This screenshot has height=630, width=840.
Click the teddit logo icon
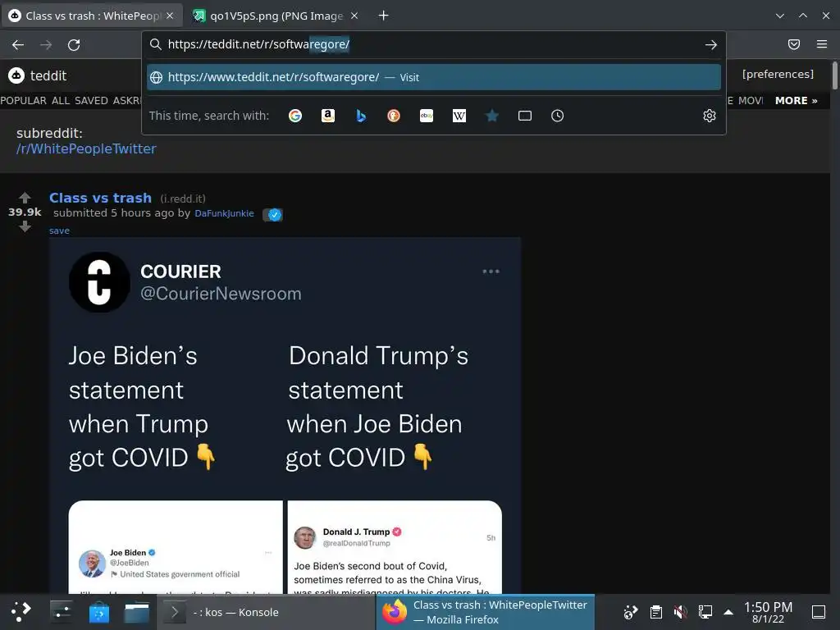[x=16, y=75]
